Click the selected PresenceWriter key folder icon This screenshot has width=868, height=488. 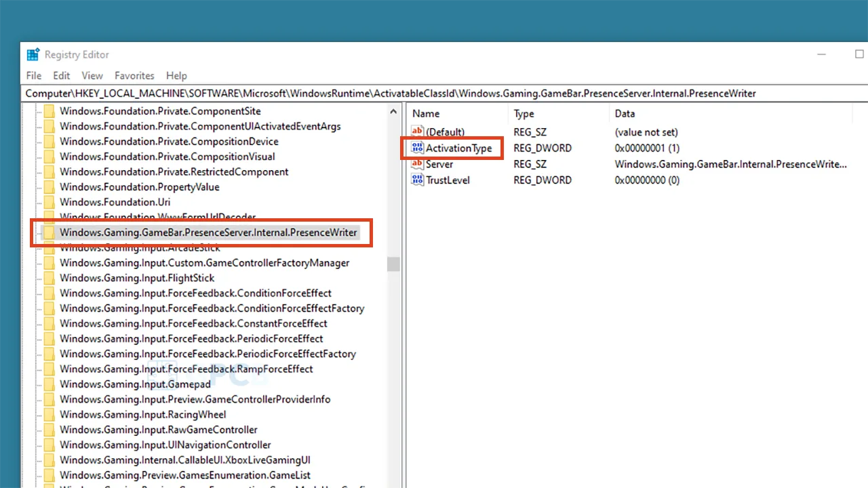(49, 232)
